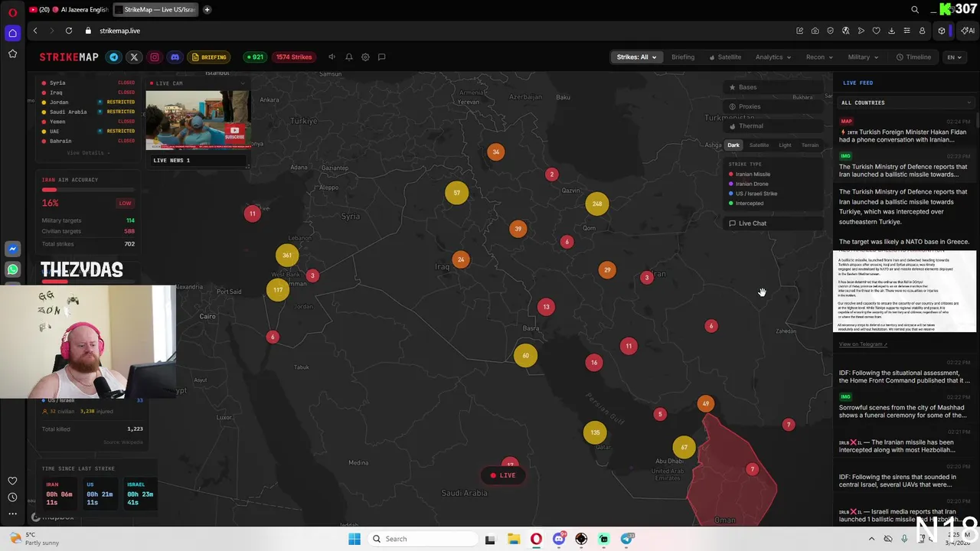Open the StrikeMap X (Twitter) icon

(134, 57)
